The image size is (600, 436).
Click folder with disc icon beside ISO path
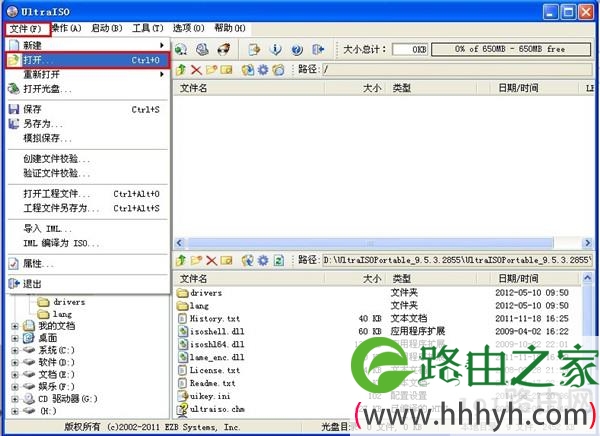pos(279,70)
